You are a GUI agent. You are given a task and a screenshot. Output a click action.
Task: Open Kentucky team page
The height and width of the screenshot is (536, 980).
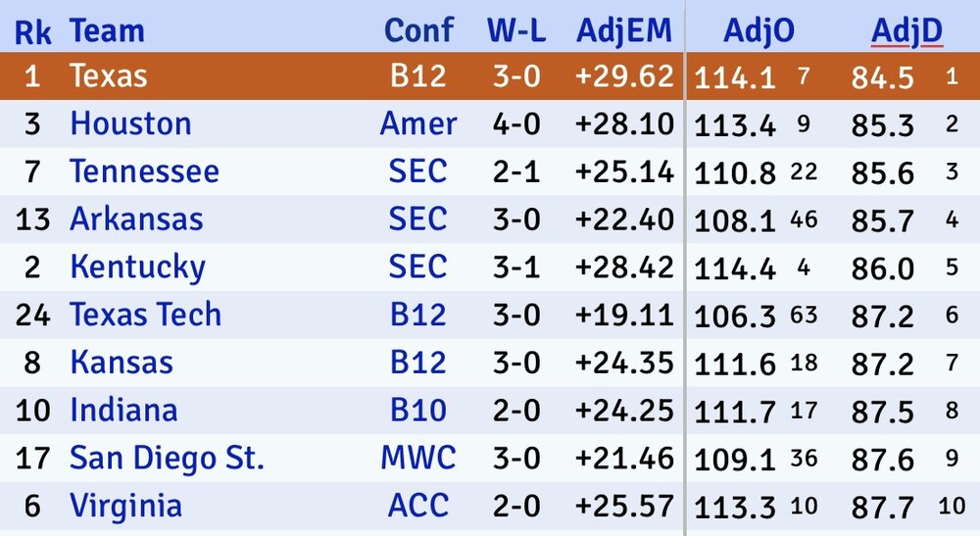click(x=137, y=267)
